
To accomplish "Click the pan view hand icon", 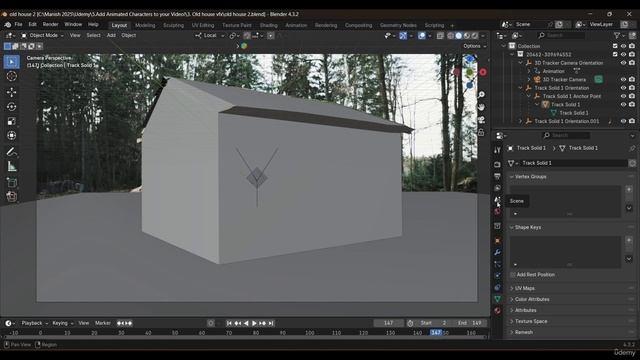I will [481, 107].
